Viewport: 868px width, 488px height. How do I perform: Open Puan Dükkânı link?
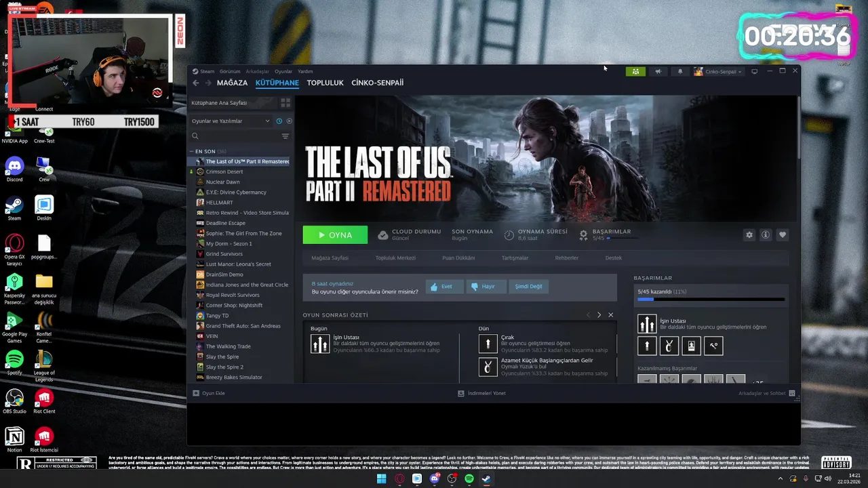click(x=458, y=258)
